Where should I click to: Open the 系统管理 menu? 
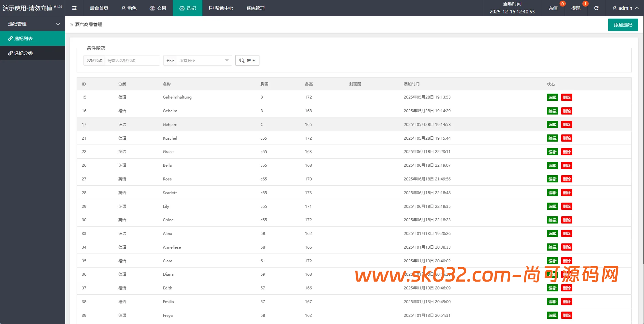point(255,8)
